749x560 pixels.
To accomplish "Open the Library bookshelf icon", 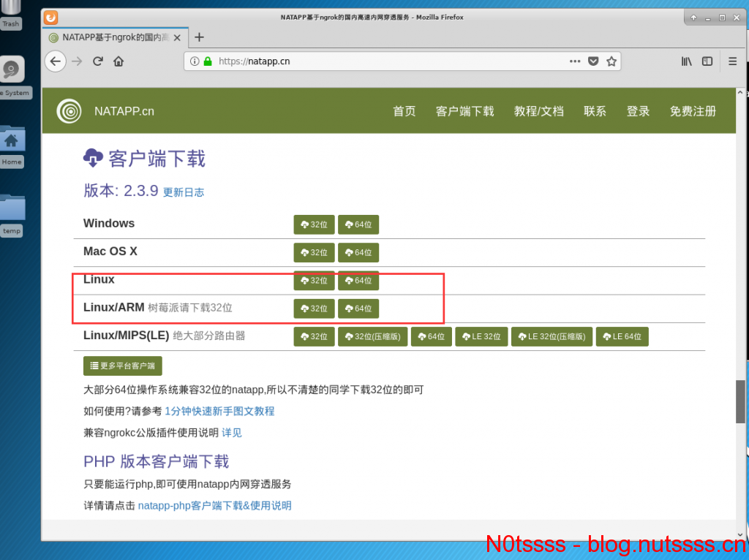I will (x=686, y=61).
